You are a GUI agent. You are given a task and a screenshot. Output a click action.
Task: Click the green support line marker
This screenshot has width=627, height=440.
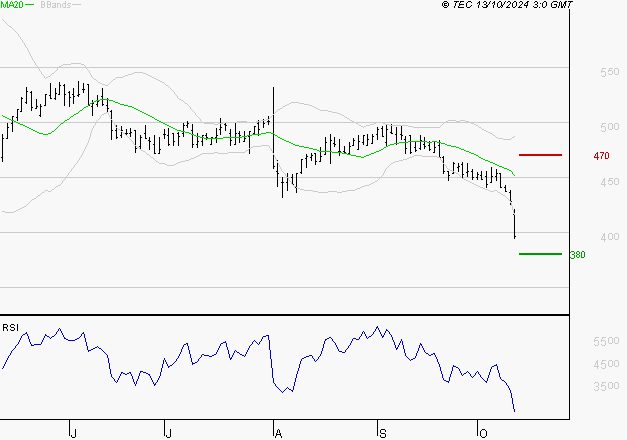coord(540,254)
